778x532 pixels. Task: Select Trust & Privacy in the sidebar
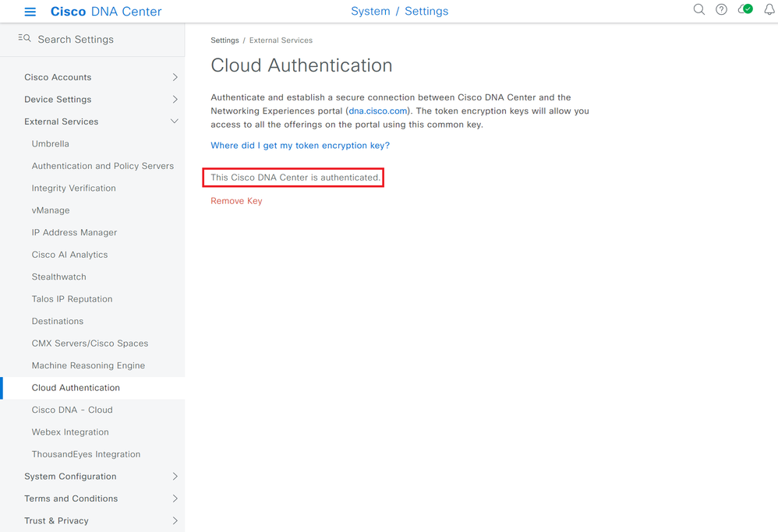click(x=56, y=520)
